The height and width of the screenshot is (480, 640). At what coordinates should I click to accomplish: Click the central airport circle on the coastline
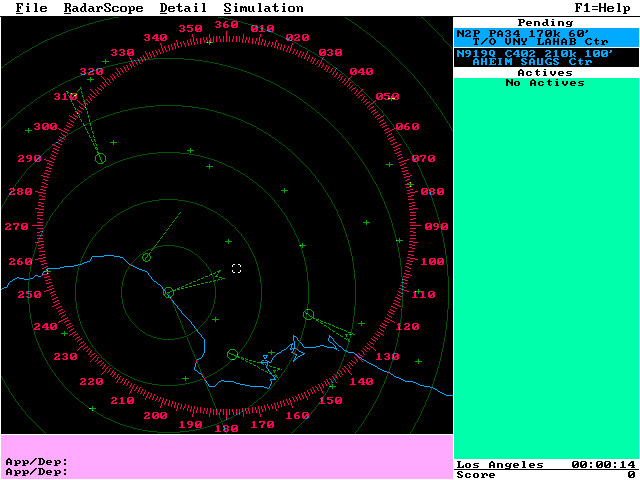(x=168, y=292)
